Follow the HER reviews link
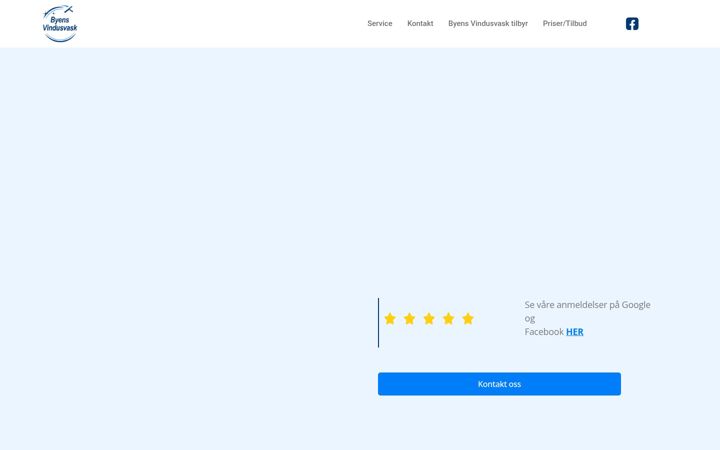The width and height of the screenshot is (720, 450). 574,332
